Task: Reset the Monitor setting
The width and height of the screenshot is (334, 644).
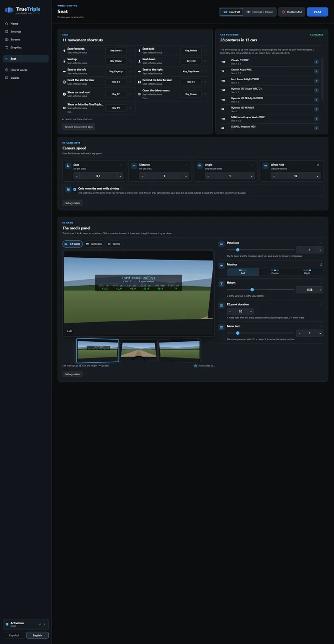Action: pyautogui.click(x=321, y=264)
